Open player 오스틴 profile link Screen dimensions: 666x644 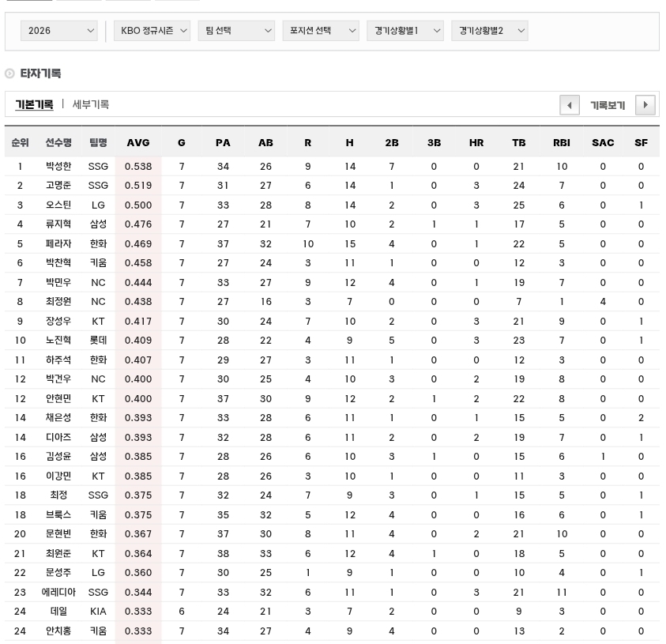[58, 205]
